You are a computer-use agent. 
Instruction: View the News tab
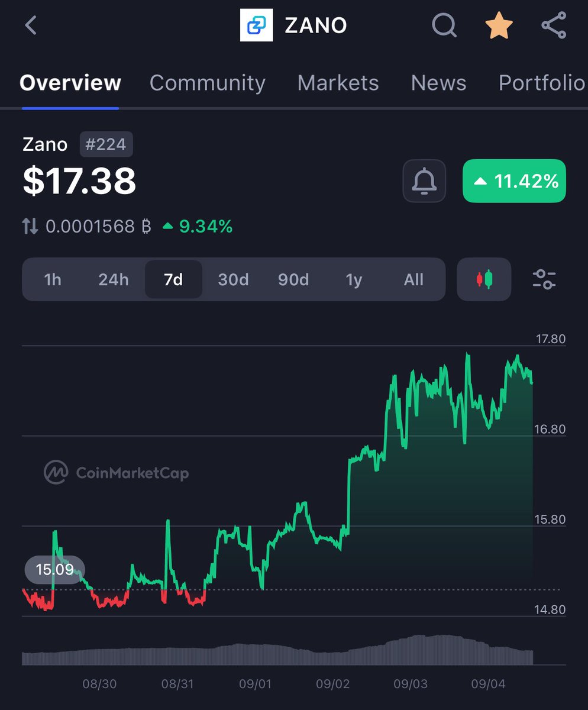point(438,83)
